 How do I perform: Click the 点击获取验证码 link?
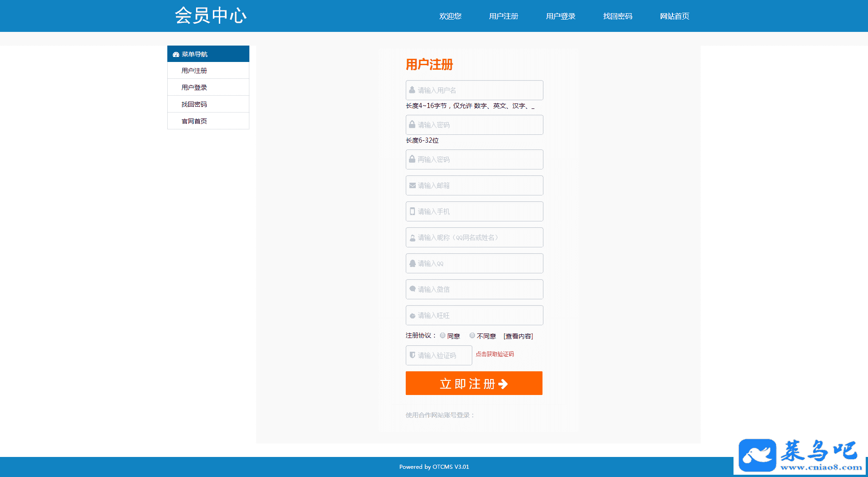[x=495, y=354]
